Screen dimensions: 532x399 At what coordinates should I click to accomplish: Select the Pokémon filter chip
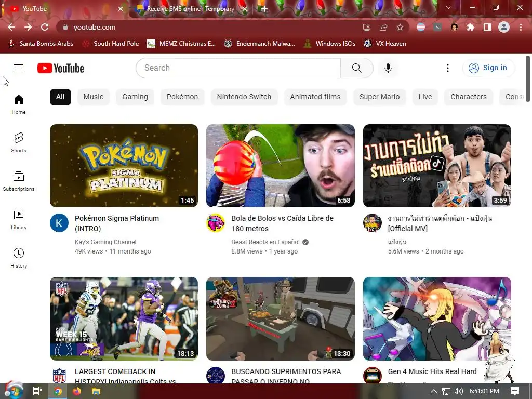coord(182,97)
